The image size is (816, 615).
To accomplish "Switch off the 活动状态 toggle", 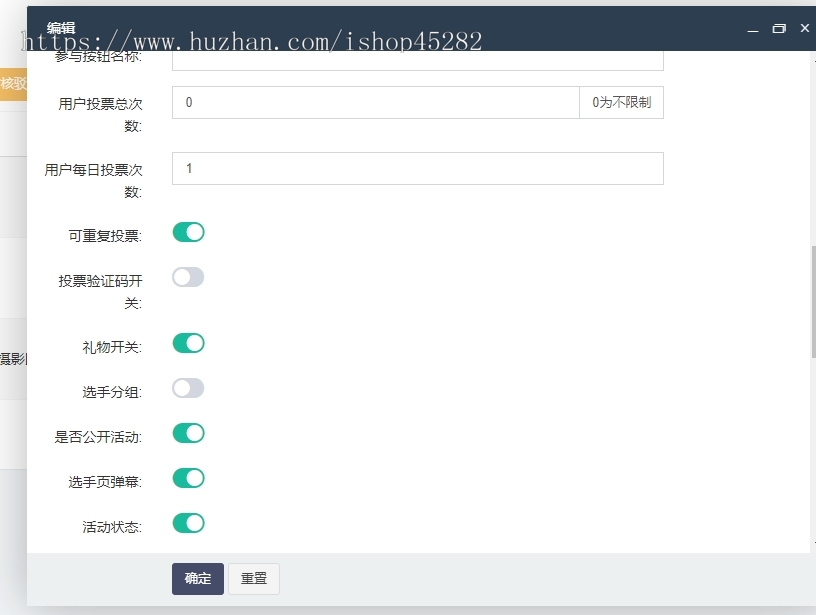I will tap(188, 523).
